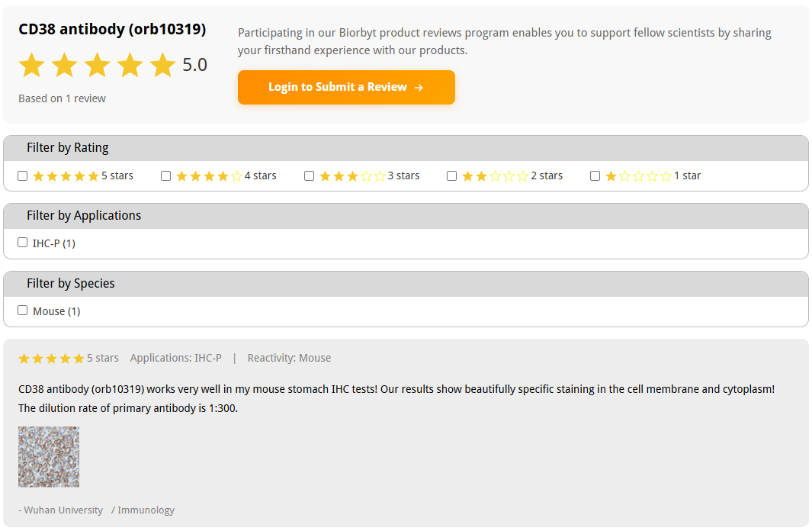
Task: Click the star icons beside 4 stars label
Action: pyautogui.click(x=209, y=176)
